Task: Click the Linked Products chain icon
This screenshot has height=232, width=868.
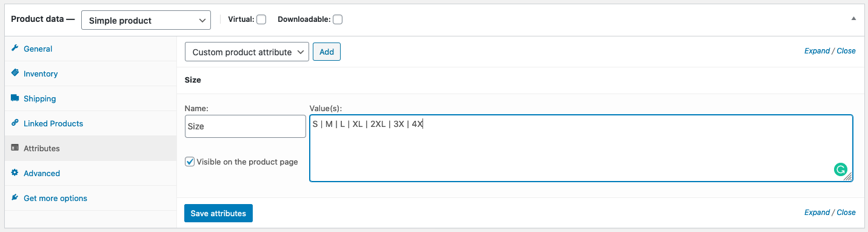Action: coord(15,123)
